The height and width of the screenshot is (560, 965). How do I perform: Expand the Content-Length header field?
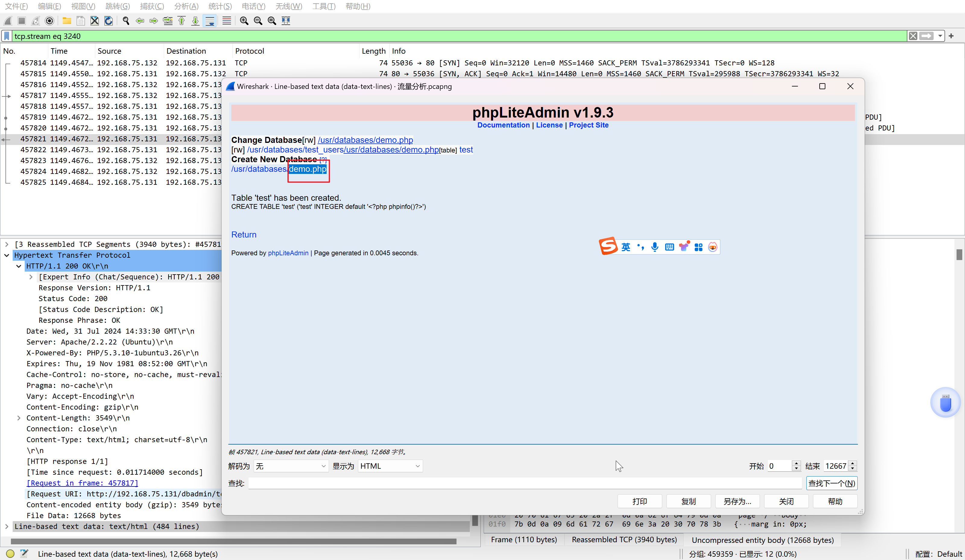[19, 418]
